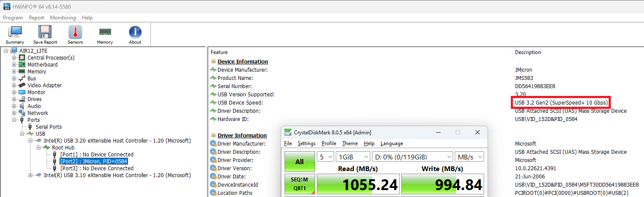Click the gear icon beside Driver Version
The height and width of the screenshot is (197, 644).
(213, 168)
